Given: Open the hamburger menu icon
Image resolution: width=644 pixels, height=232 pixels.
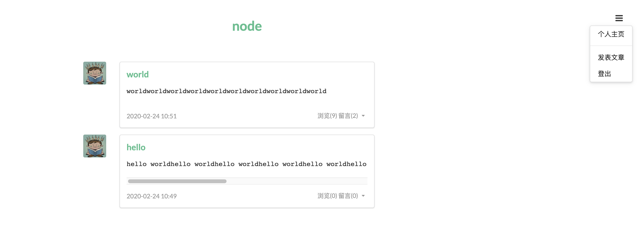Looking at the screenshot, I should coord(619,18).
